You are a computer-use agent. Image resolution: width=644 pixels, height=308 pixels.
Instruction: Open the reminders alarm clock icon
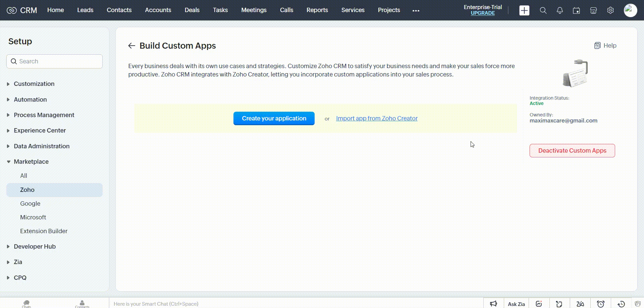(601, 304)
